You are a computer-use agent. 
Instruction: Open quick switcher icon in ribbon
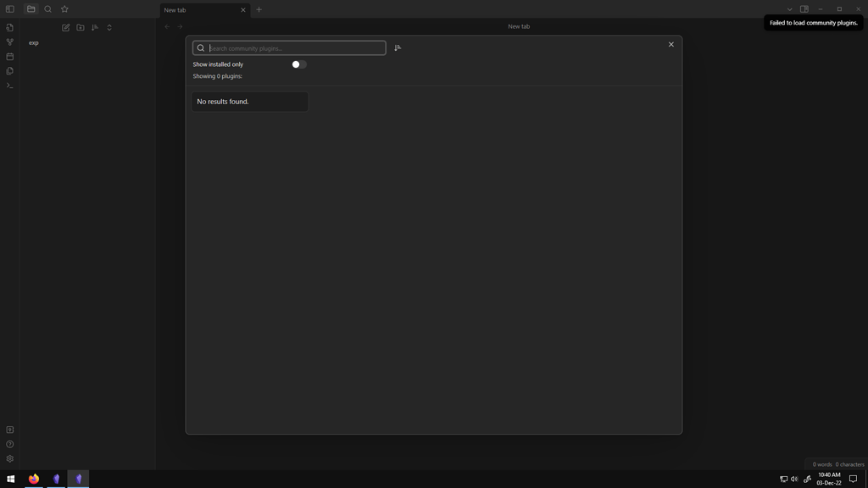point(10,28)
